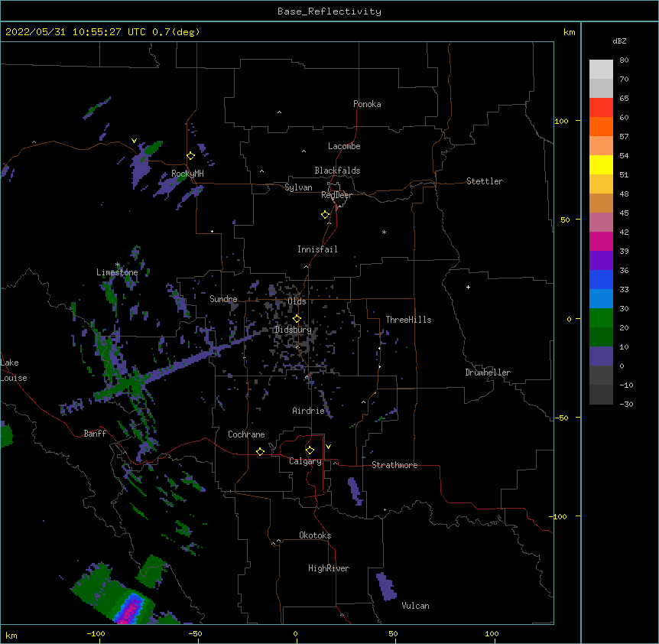Click the RockyMH label

tap(187, 174)
